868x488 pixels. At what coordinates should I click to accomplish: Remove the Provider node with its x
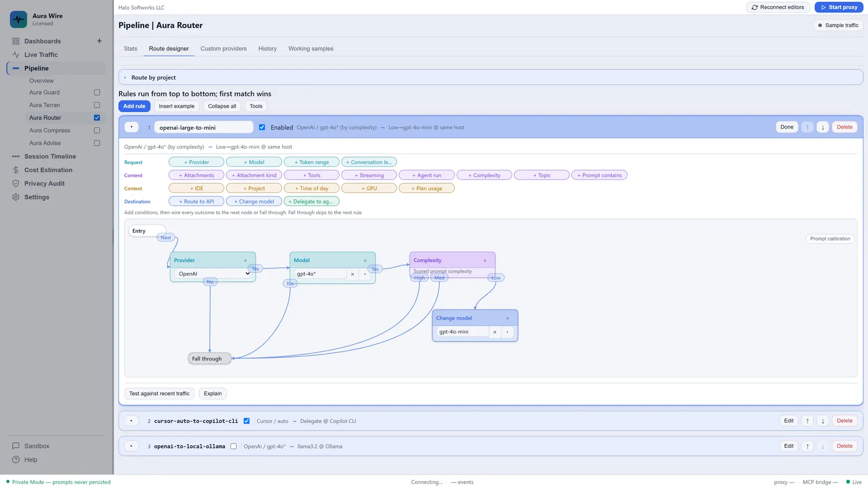[245, 261]
